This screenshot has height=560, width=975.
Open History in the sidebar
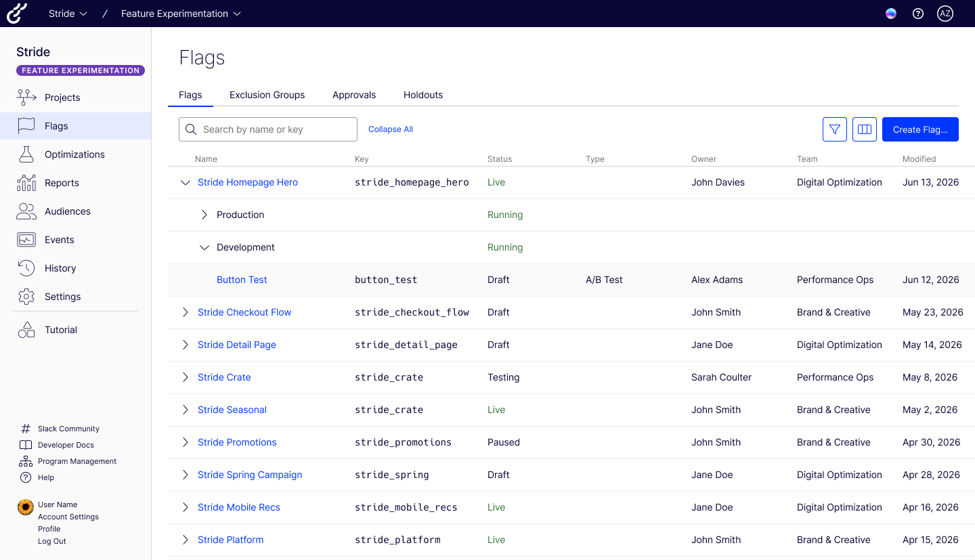point(60,268)
